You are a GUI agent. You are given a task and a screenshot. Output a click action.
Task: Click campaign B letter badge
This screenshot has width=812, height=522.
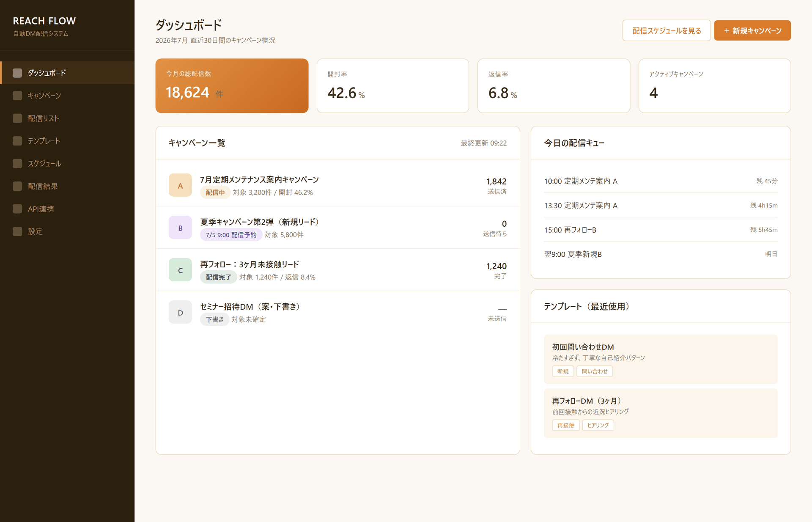point(180,228)
